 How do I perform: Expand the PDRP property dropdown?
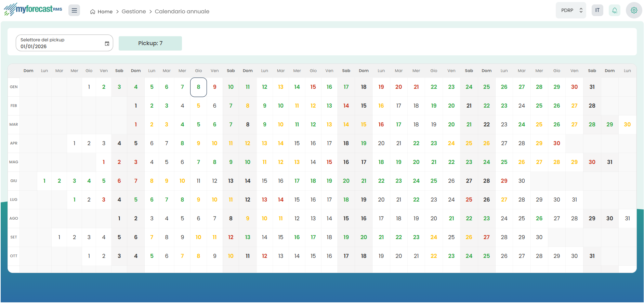[571, 10]
